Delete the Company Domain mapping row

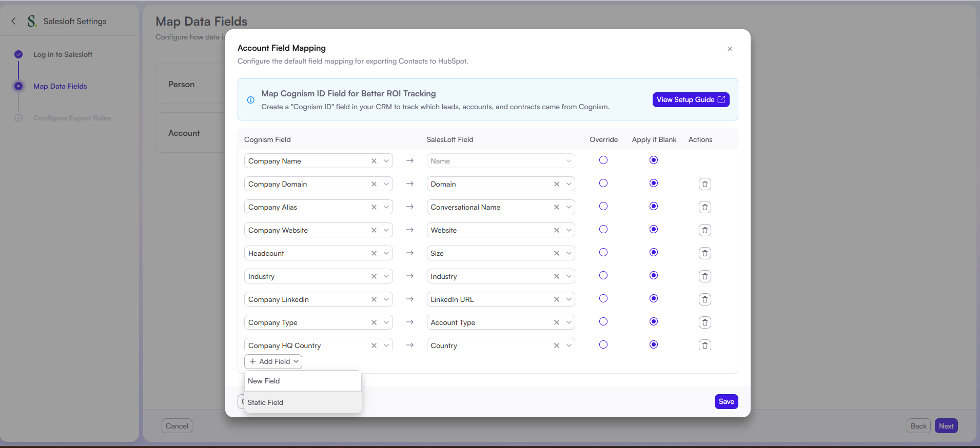tap(704, 184)
